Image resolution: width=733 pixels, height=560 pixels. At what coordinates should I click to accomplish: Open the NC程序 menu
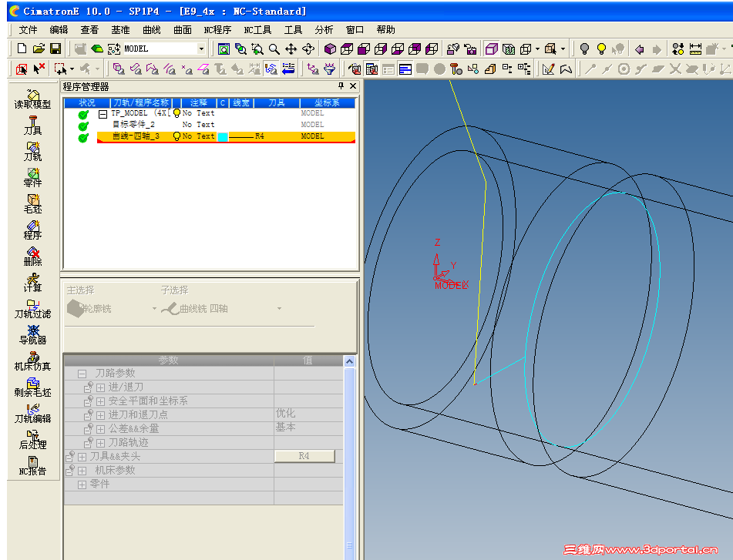tap(217, 30)
